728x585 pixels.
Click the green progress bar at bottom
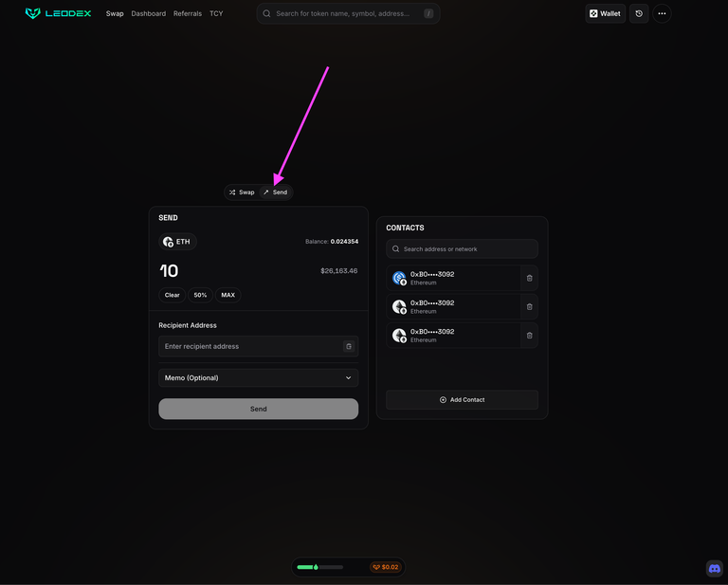click(x=319, y=567)
